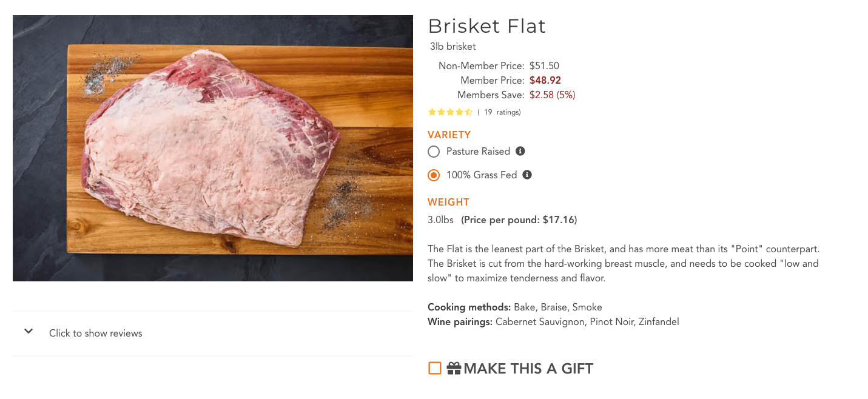Click the MAKE THIS A GIFT label
The height and width of the screenshot is (399, 868).
click(x=528, y=368)
